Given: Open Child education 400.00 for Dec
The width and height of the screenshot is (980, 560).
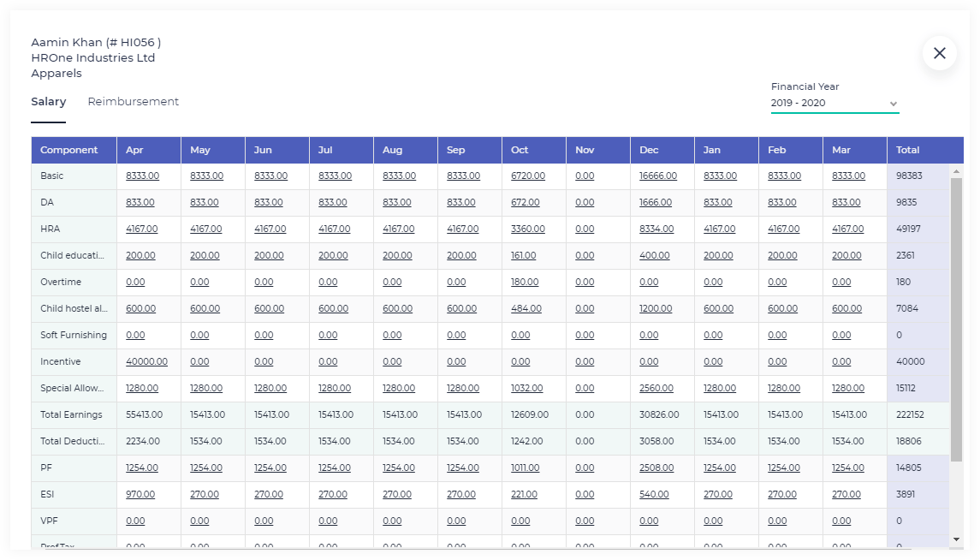Looking at the screenshot, I should tap(655, 256).
